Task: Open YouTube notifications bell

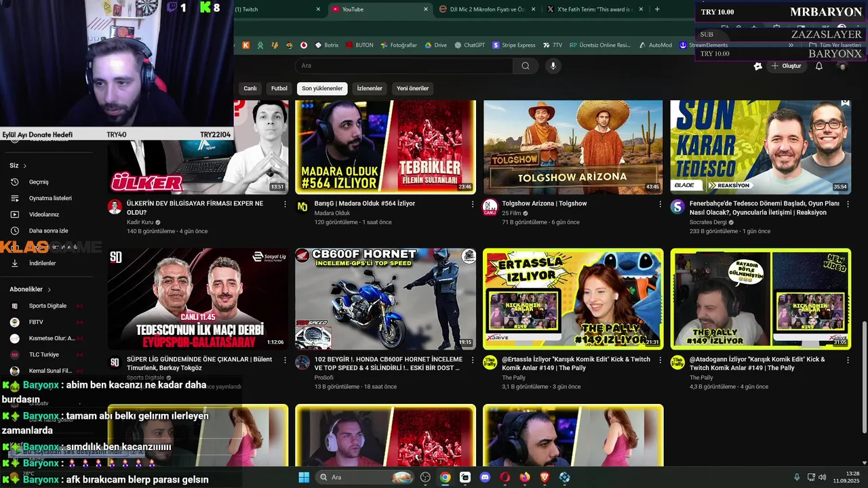Action: pos(819,66)
